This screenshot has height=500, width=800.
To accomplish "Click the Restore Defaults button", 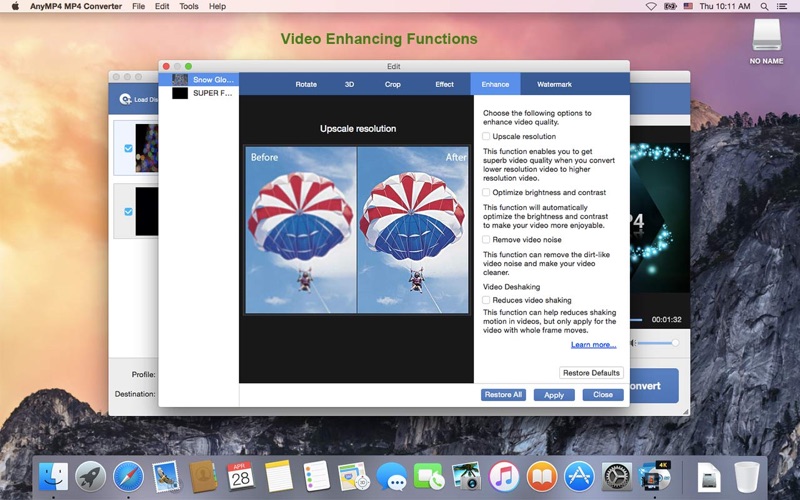I will point(591,373).
